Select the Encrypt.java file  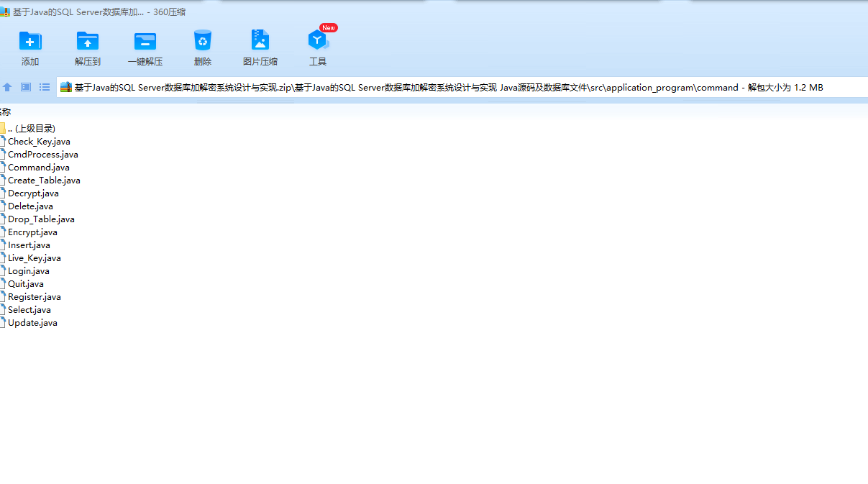pyautogui.click(x=32, y=232)
